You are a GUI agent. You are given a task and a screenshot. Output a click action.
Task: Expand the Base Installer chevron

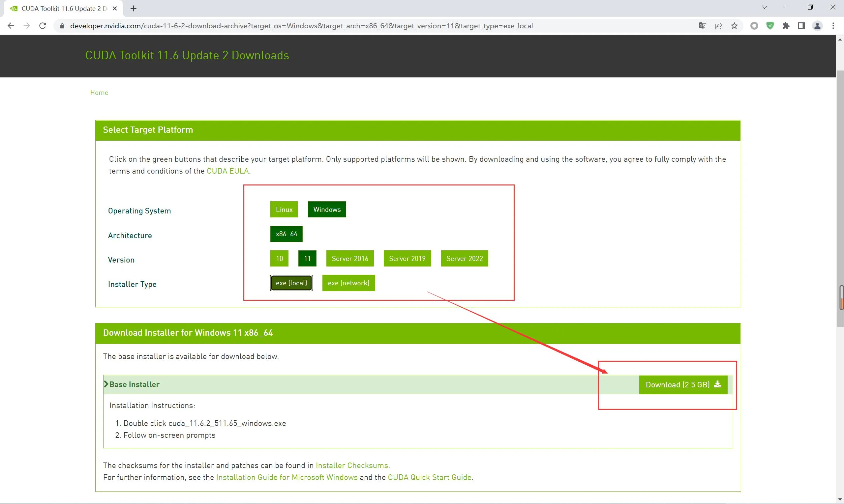pos(106,384)
